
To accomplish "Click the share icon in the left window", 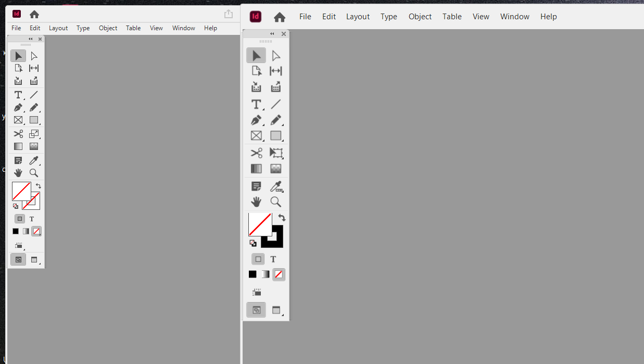I will pos(228,14).
